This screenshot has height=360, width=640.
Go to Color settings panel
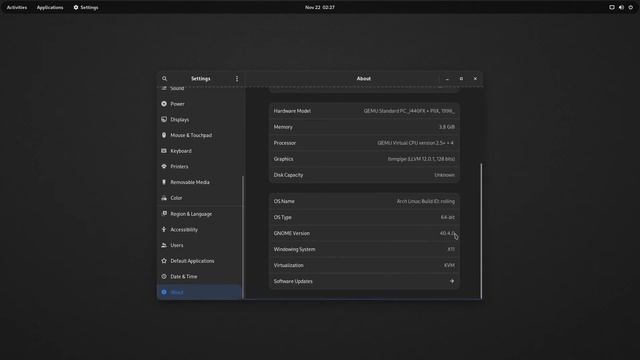coord(200,198)
